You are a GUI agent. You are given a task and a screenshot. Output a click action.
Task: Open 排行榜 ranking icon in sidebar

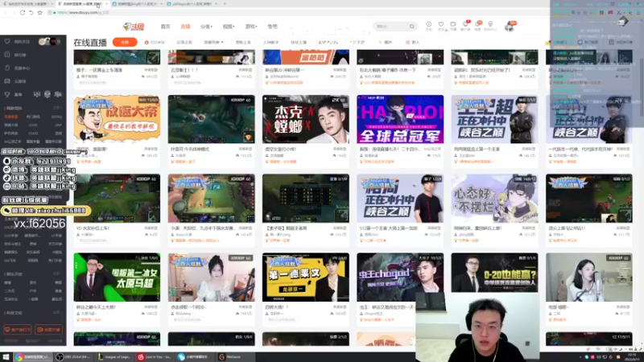[7, 55]
